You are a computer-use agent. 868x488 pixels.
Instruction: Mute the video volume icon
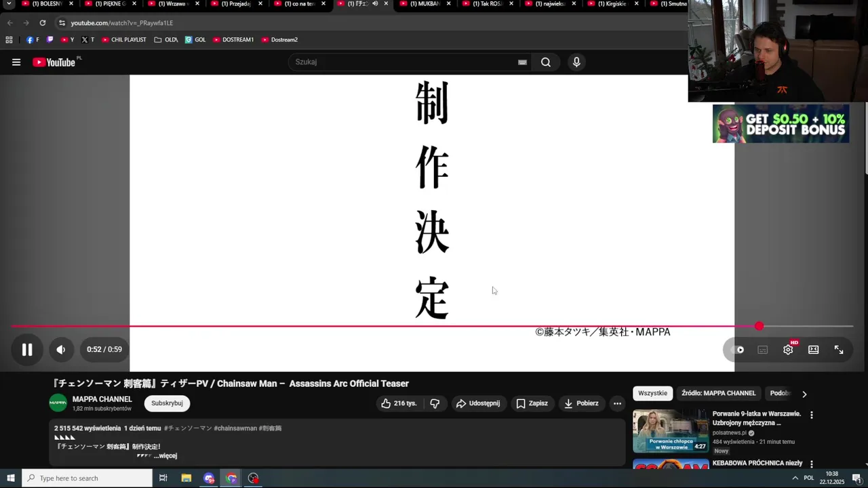pos(61,350)
